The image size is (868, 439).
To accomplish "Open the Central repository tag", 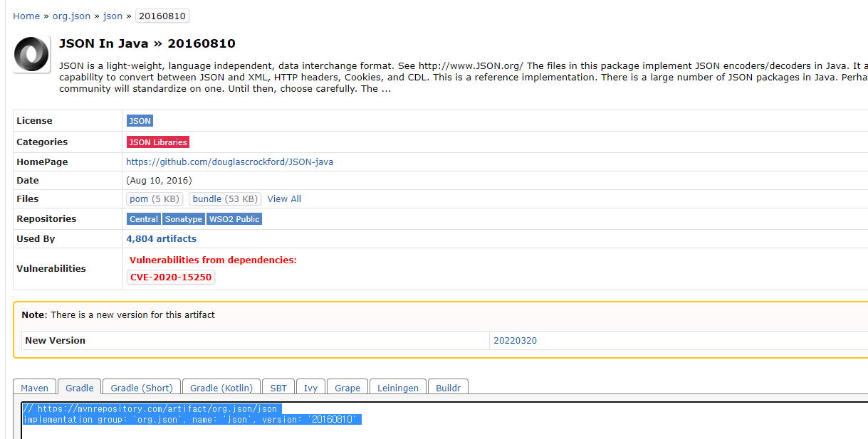I will coord(144,219).
